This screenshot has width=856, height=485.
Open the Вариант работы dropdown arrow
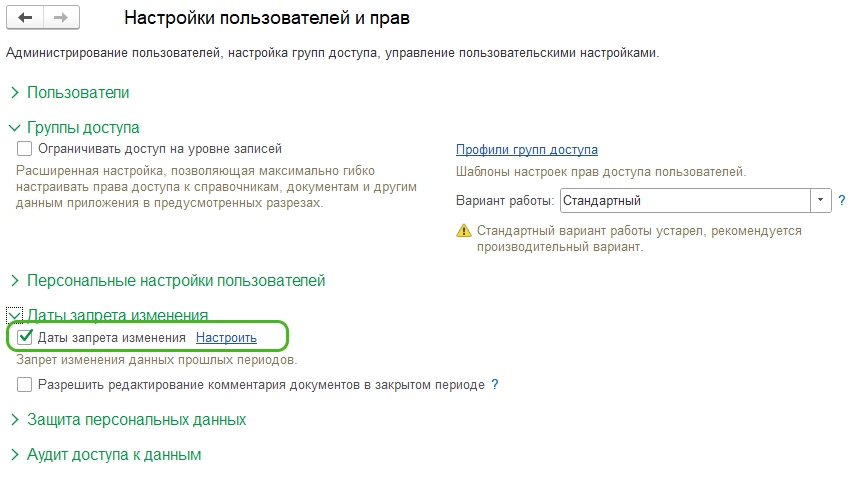(x=821, y=200)
